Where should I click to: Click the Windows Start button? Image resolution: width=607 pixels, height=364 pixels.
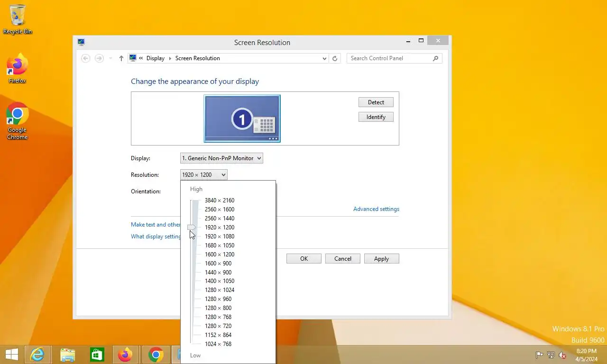point(11,355)
